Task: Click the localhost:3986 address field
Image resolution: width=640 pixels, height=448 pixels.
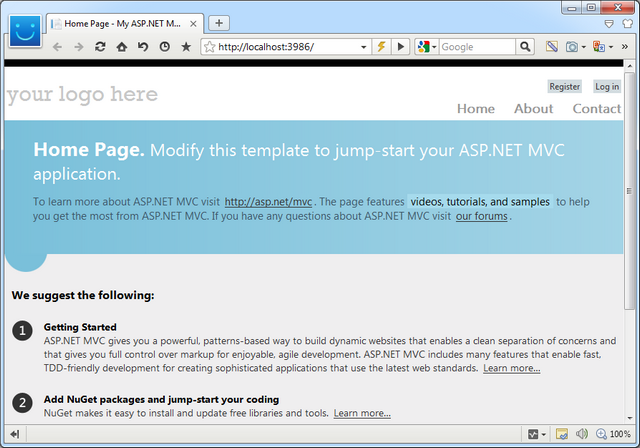Action: click(x=287, y=47)
